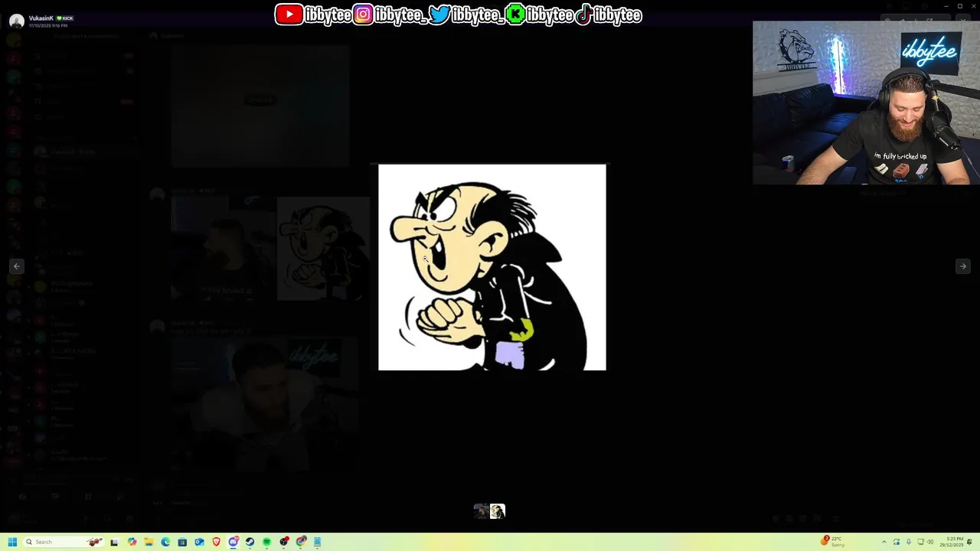Open VukasinK's avatar in the viewer header
The height and width of the screenshot is (551, 980).
(x=16, y=21)
